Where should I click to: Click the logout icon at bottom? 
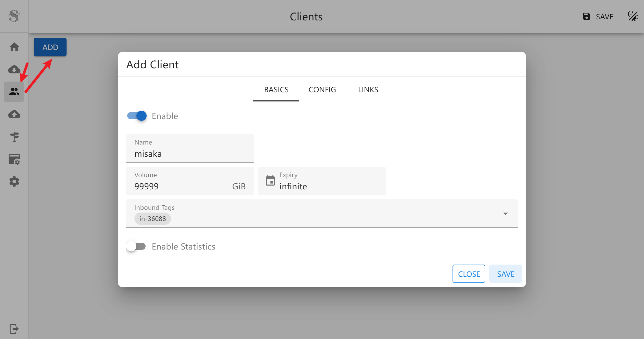(14, 329)
